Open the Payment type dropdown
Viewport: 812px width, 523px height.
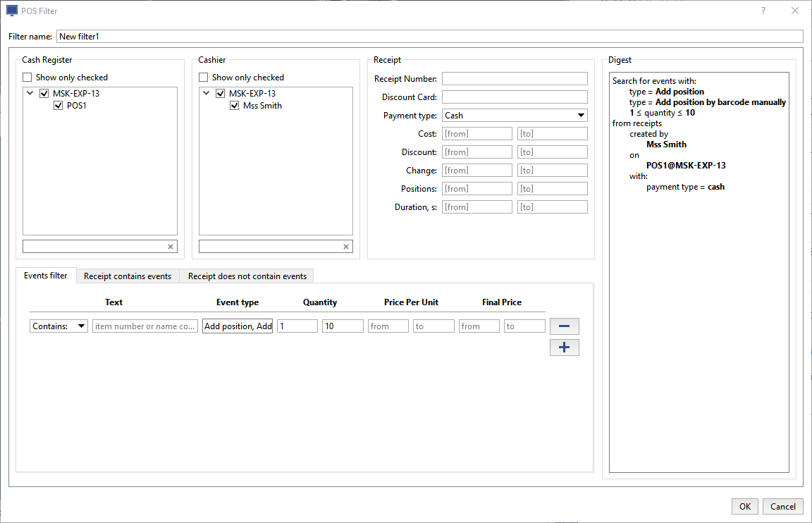pyautogui.click(x=515, y=116)
